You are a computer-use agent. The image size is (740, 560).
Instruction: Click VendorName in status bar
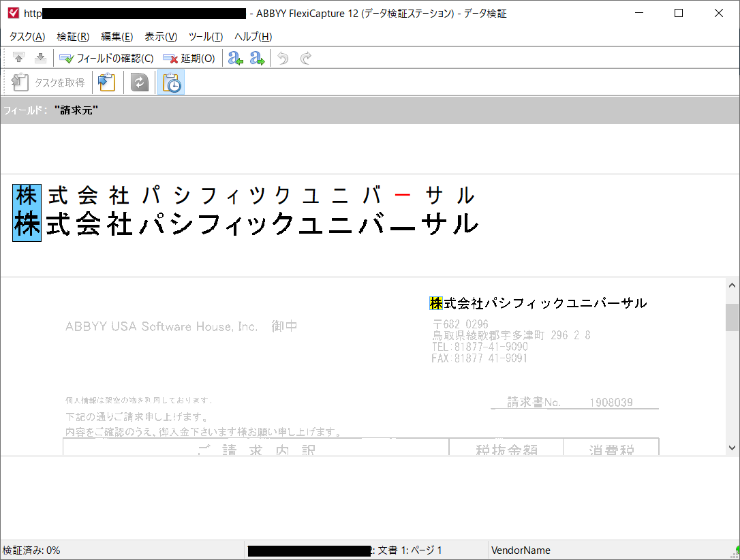[x=521, y=550]
